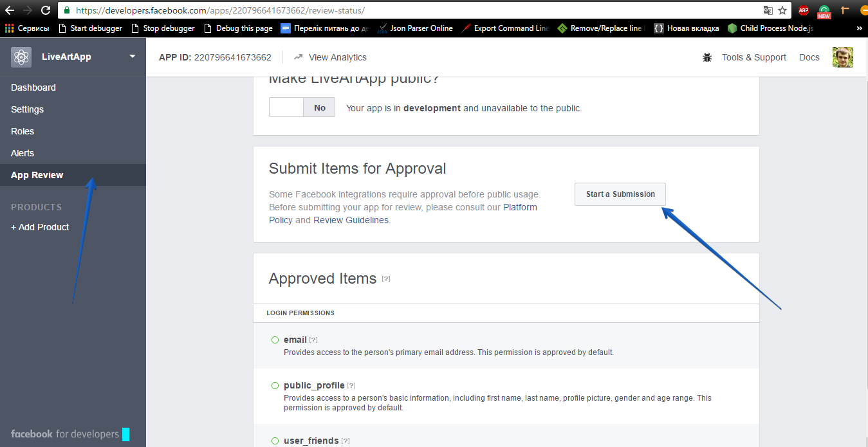868x447 pixels.
Task: Open the View Analytics link
Action: pyautogui.click(x=338, y=57)
